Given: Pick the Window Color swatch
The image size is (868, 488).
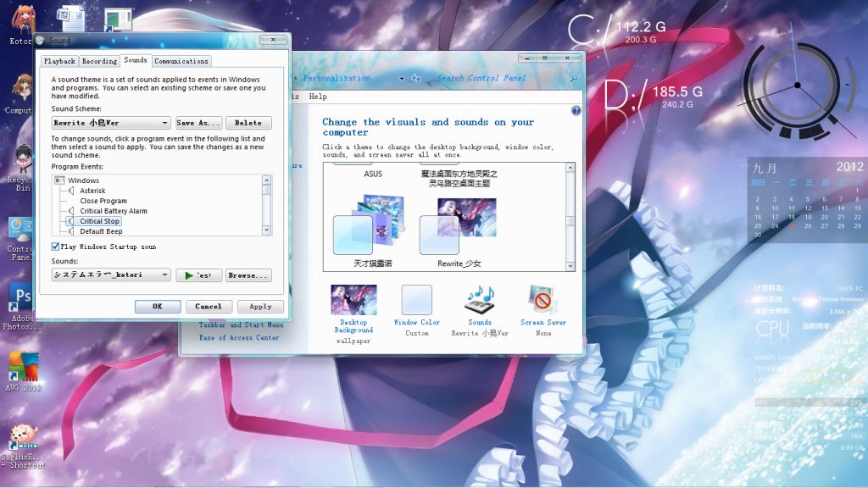Looking at the screenshot, I should click(x=416, y=301).
